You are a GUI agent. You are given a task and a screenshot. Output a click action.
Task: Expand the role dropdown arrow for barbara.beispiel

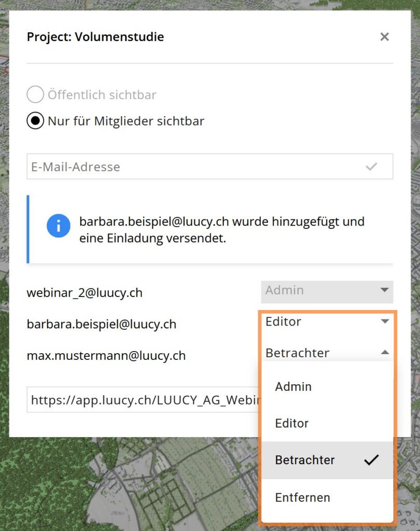(x=384, y=322)
